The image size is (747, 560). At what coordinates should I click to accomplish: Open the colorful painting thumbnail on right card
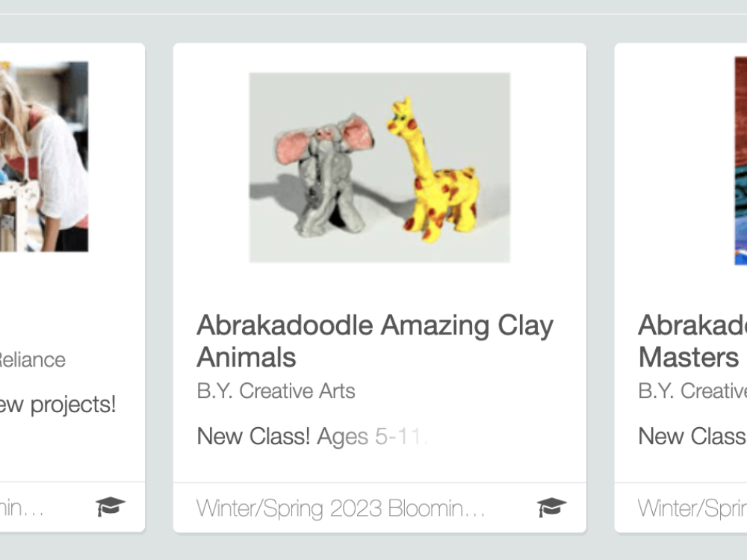[741, 161]
